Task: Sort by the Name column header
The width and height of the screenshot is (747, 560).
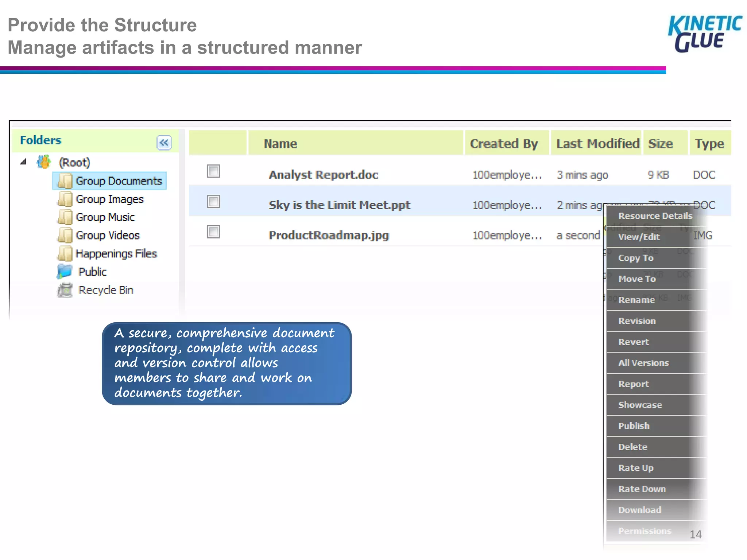Action: point(356,143)
